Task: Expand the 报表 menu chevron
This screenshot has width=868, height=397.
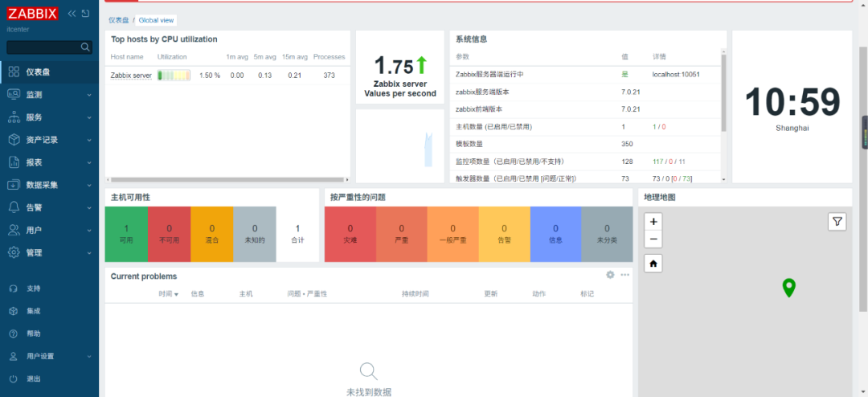Action: [89, 163]
